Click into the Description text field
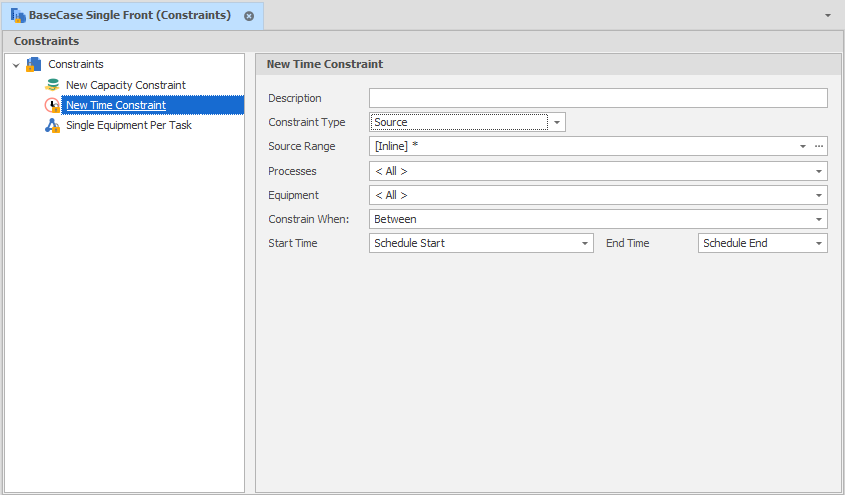 click(x=598, y=98)
